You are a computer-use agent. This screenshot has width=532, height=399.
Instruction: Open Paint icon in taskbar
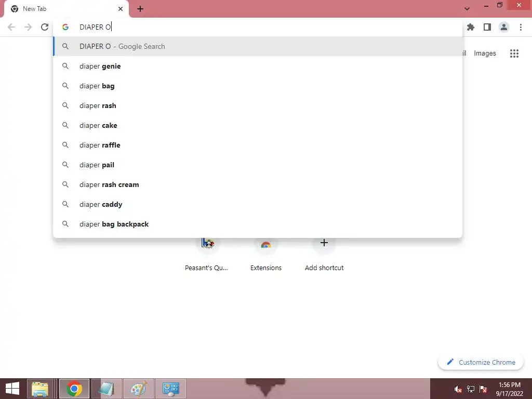coord(138,389)
